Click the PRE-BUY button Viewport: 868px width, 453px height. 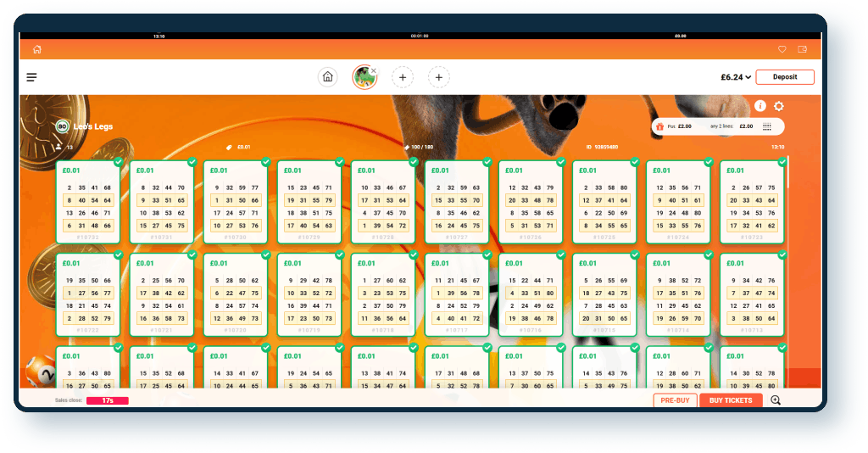tap(675, 400)
